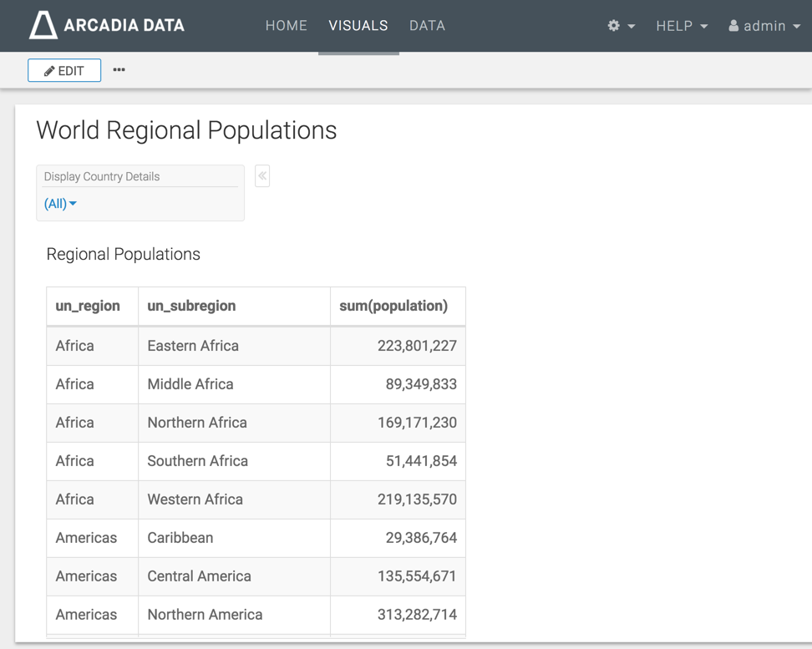Image resolution: width=812 pixels, height=649 pixels.
Task: Click the EDIT button
Action: click(x=64, y=71)
